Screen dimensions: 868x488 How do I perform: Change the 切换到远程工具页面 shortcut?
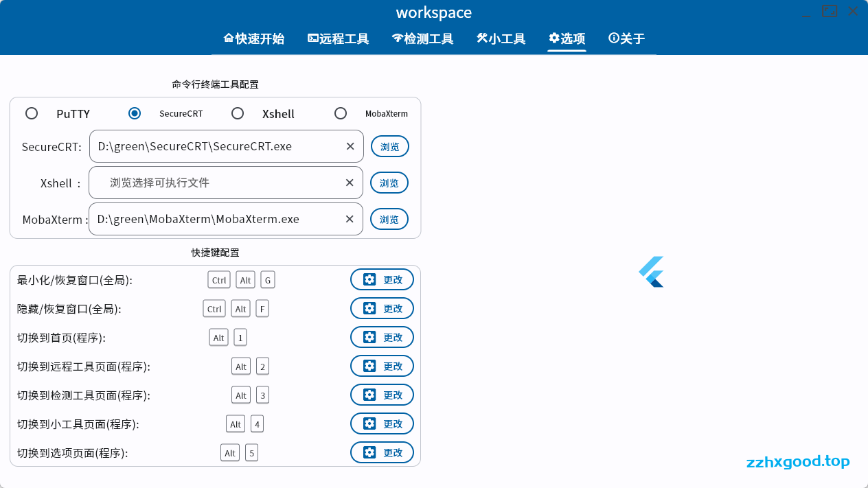[x=382, y=367]
